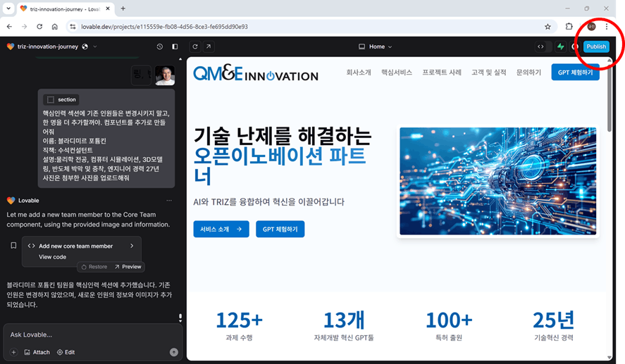Expand Add new core team member chevron

pos(132,246)
